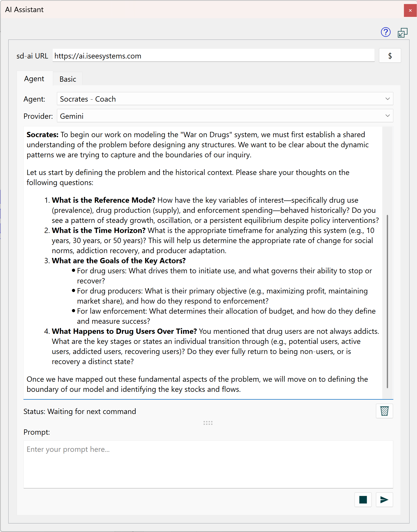Stop generation with the square stop button
The image size is (417, 532).
click(363, 499)
